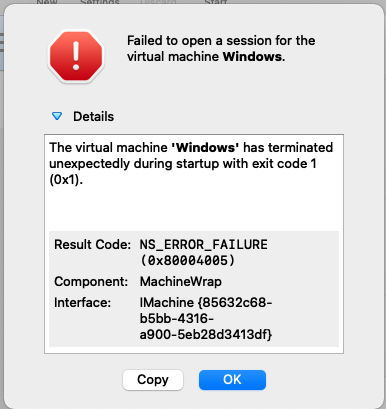The width and height of the screenshot is (386, 409).
Task: Click the Settings toolbar item behind dialog
Action: pyautogui.click(x=100, y=2)
